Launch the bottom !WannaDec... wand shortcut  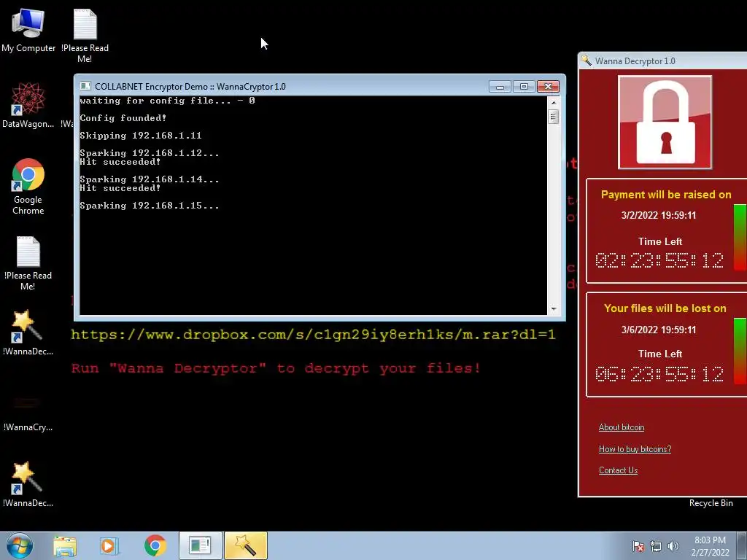click(28, 483)
